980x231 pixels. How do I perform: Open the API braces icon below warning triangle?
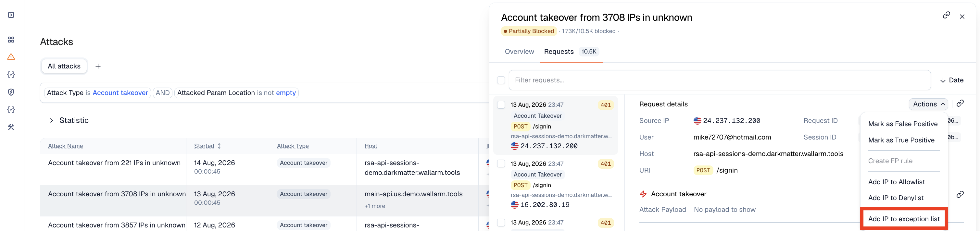(11, 75)
